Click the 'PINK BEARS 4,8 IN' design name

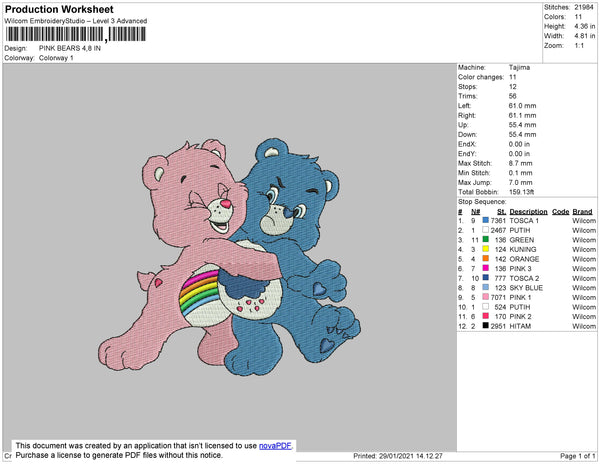[70, 48]
